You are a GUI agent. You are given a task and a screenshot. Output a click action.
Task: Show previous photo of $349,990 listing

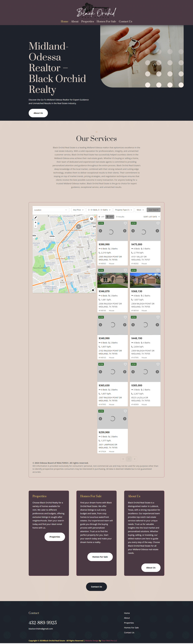coord(101,325)
